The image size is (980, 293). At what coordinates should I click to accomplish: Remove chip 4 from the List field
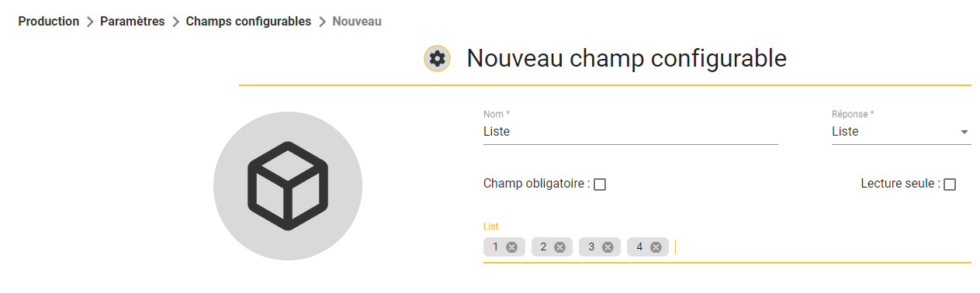[656, 247]
